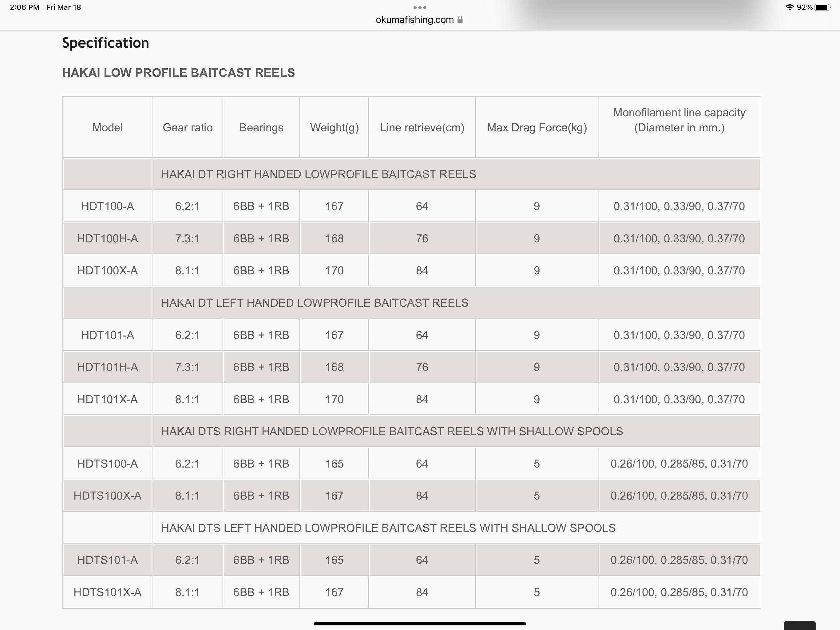This screenshot has width=840, height=630.
Task: Click the 170 weight value for HDT100X-A
Action: tap(334, 270)
